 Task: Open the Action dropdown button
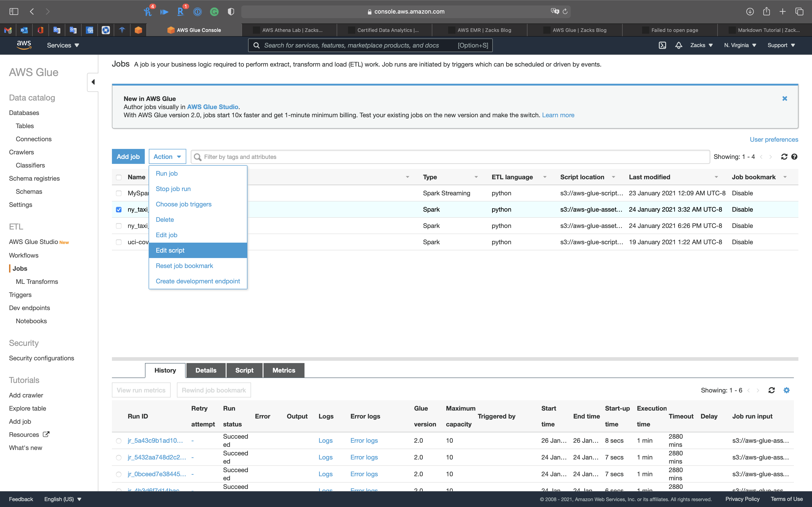pyautogui.click(x=167, y=157)
